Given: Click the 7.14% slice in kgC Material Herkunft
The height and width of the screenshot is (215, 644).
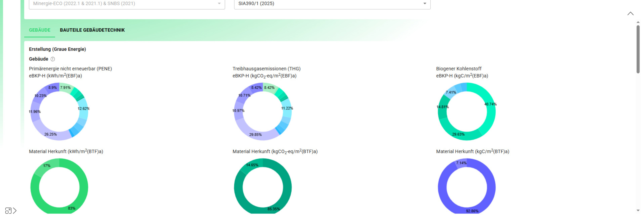Looking at the screenshot, I should pos(461,163).
